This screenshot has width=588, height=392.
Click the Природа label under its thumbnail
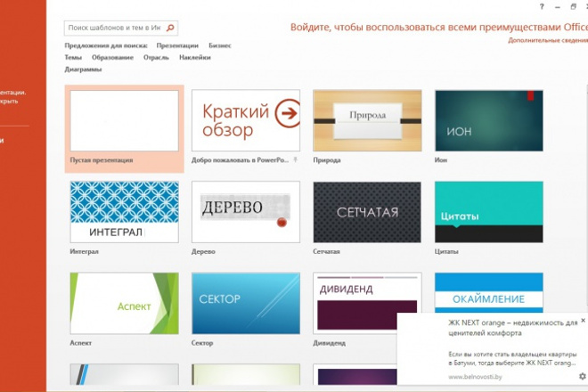point(327,160)
